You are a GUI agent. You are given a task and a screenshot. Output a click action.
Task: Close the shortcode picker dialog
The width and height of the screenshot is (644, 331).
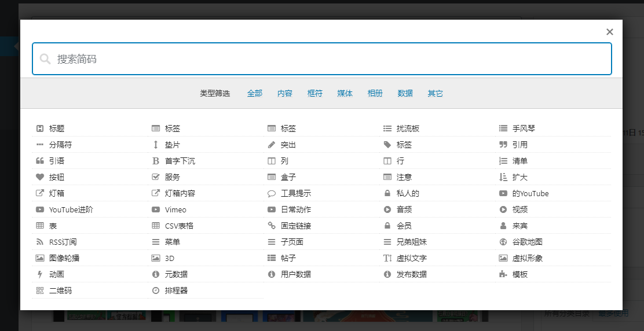click(609, 32)
